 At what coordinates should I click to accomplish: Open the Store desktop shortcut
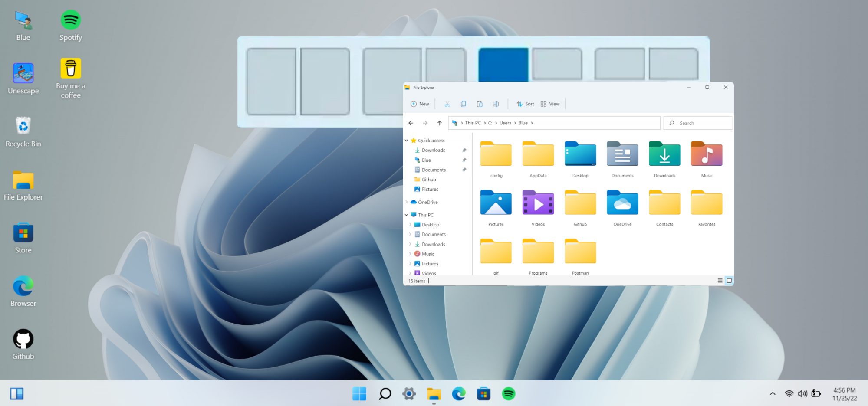point(23,238)
